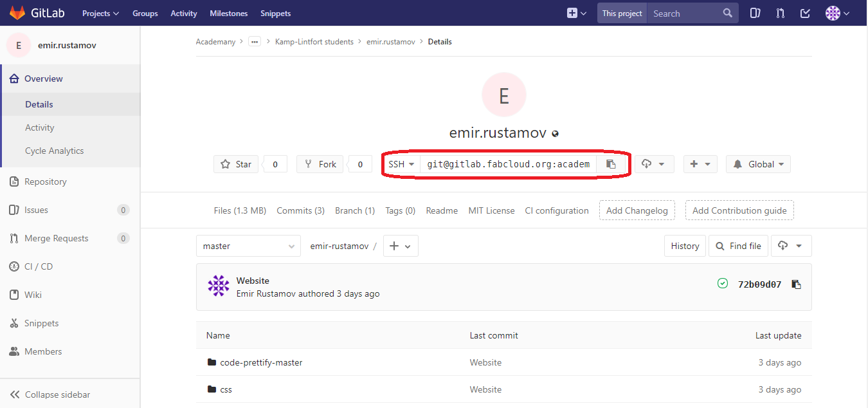Open the Global notification dropdown
Screen dimensions: 868x408
[758, 164]
